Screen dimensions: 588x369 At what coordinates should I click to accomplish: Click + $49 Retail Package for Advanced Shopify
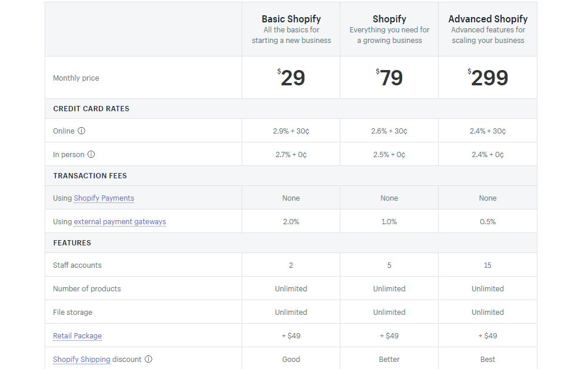pos(488,336)
